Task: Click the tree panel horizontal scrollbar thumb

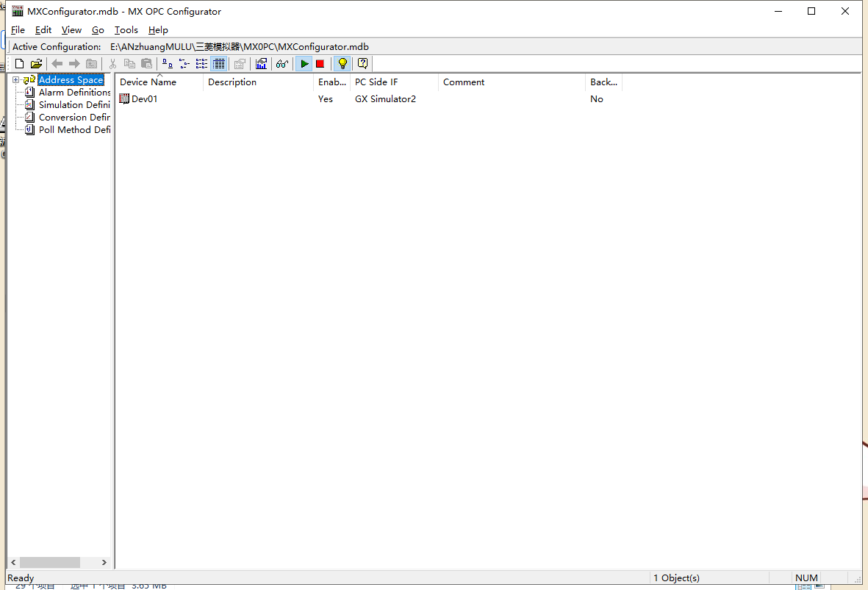Action: pyautogui.click(x=50, y=562)
